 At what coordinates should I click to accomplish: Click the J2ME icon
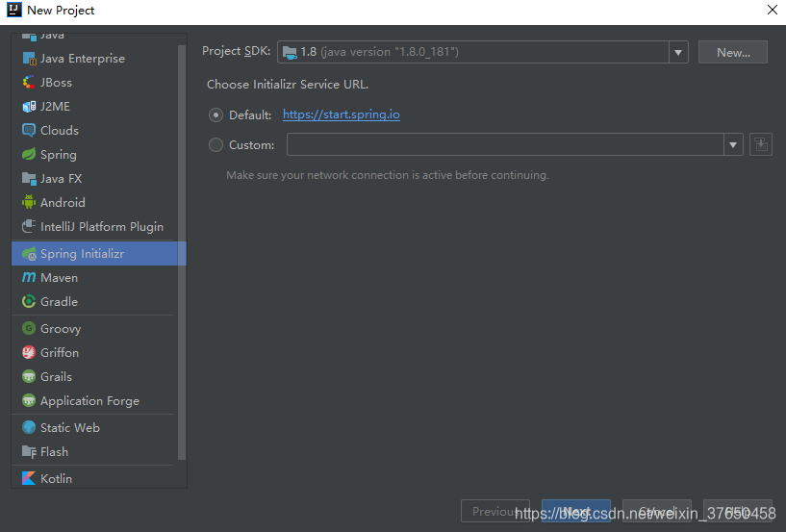(x=29, y=106)
